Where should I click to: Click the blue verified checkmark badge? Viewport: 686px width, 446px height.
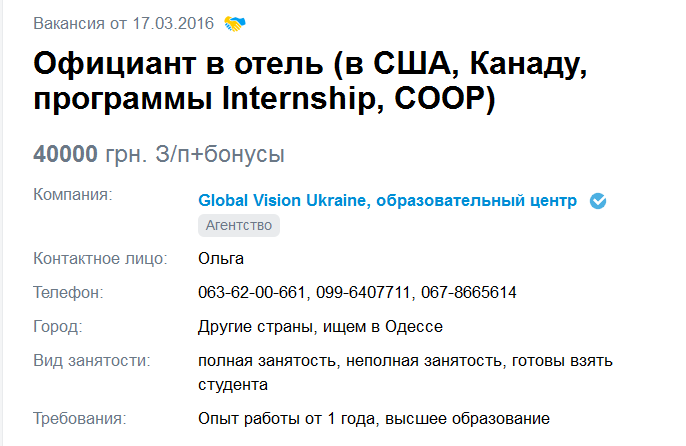[x=598, y=201]
